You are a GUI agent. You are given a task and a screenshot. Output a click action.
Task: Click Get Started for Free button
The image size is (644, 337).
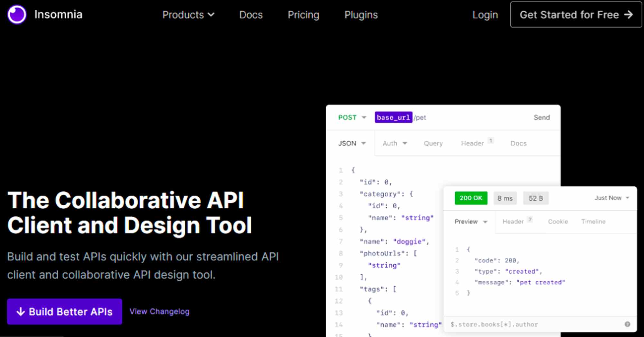(576, 15)
